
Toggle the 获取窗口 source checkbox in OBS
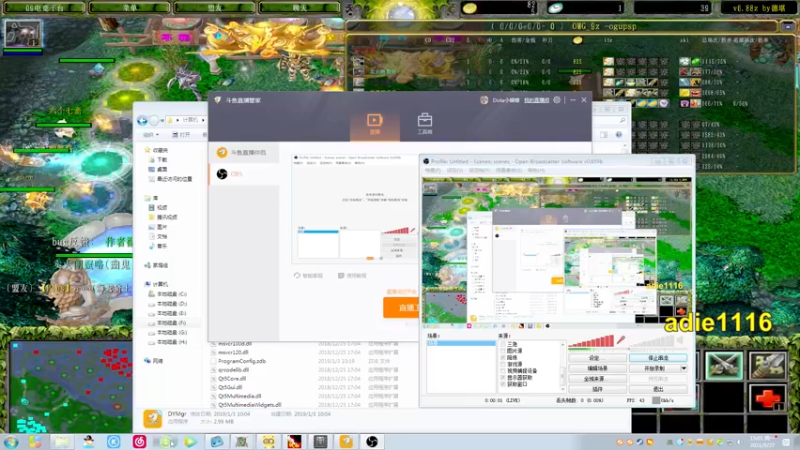tap(503, 384)
